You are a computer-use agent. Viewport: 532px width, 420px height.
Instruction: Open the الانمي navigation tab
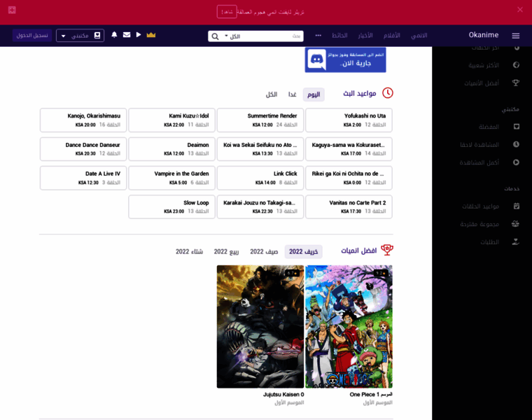419,36
